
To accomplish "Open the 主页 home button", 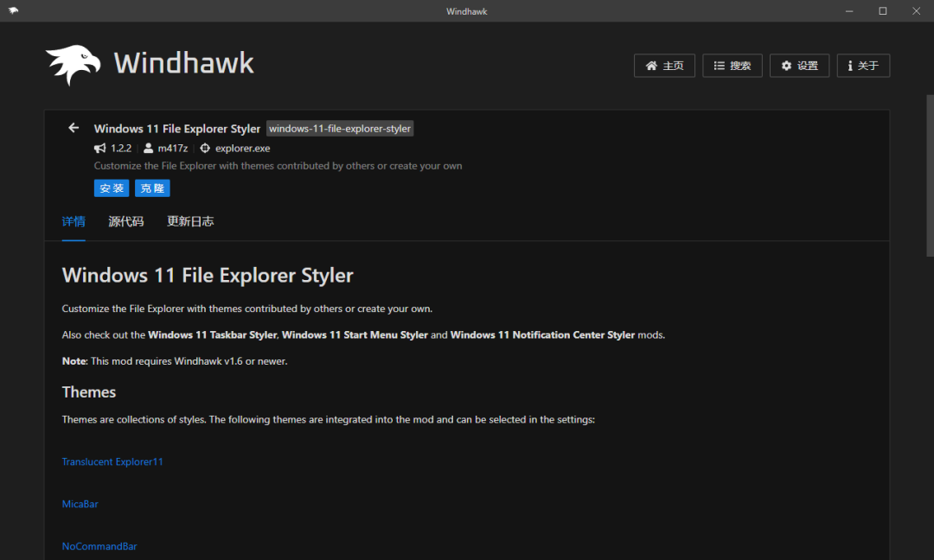I will click(x=664, y=66).
